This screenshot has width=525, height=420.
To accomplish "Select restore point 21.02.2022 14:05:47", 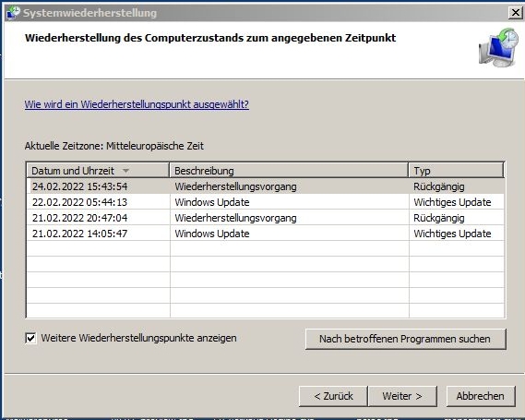I will tap(265, 234).
